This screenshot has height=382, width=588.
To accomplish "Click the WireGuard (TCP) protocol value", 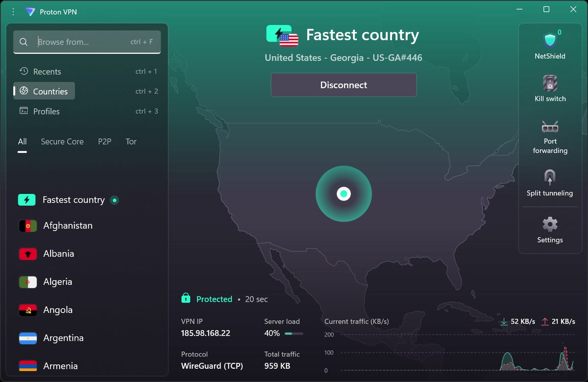I will 212,366.
